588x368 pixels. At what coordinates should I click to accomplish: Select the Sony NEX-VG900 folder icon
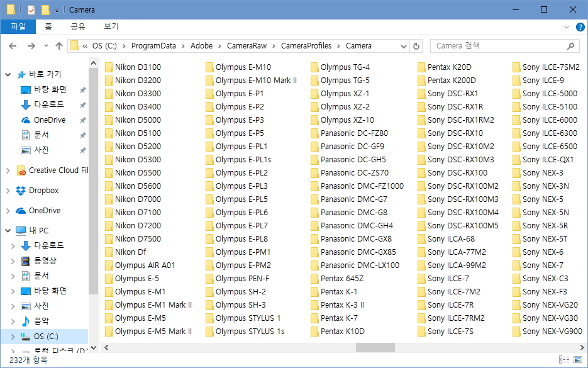point(516,332)
